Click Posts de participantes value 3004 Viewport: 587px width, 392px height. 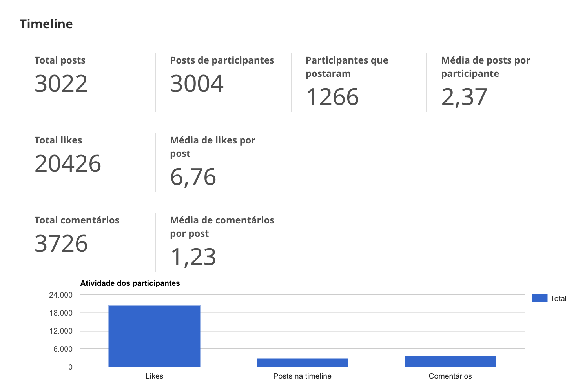pyautogui.click(x=197, y=83)
